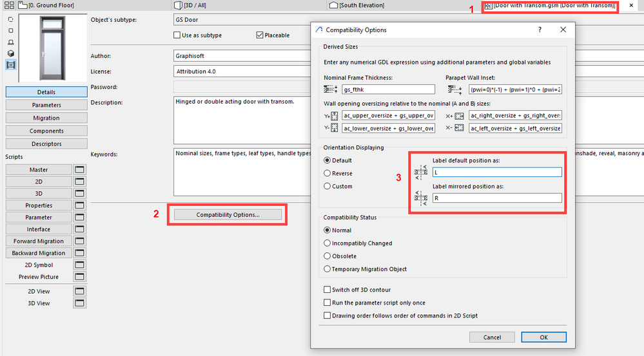Click the Compatibility Options button
The height and width of the screenshot is (356, 644).
point(228,214)
